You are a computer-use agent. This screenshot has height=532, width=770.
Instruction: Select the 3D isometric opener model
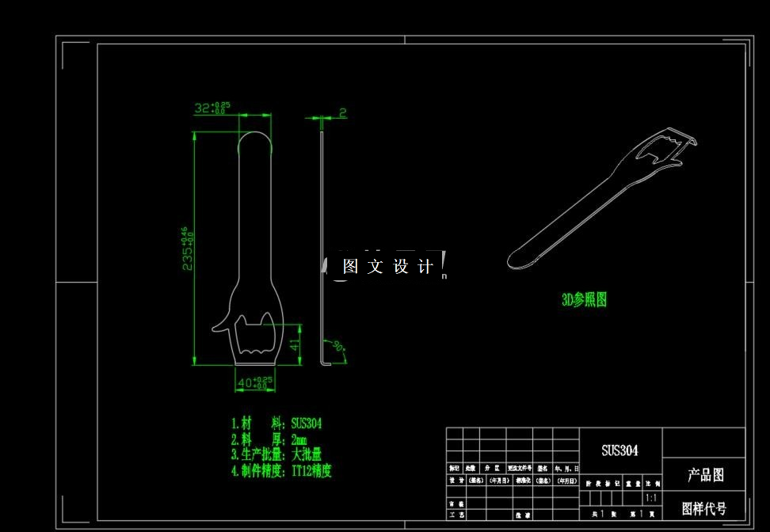603,198
